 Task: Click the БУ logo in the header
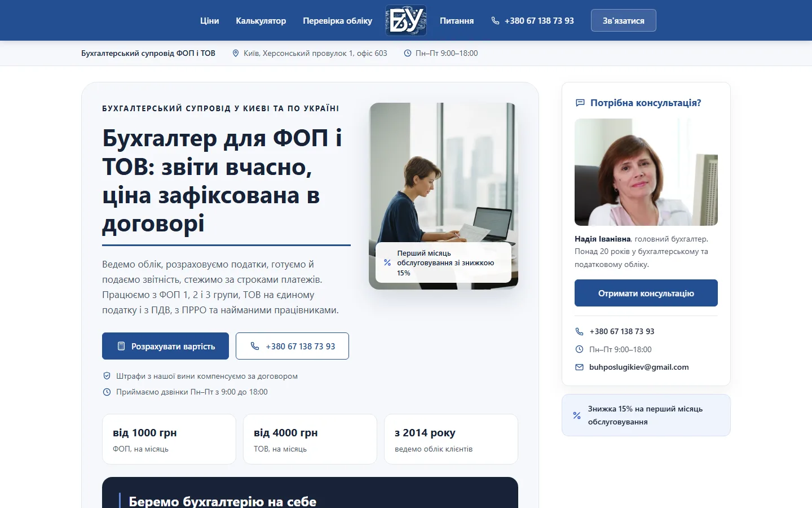coord(406,20)
